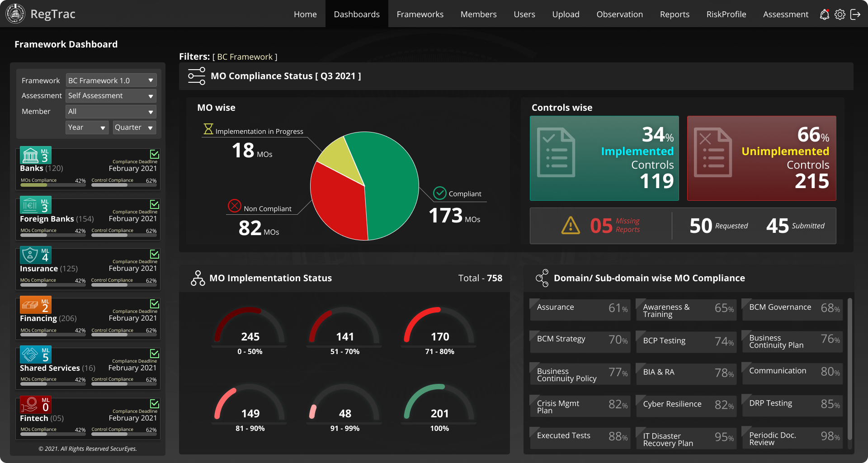
Task: Click the Shared Services handshake icon
Action: pos(30,355)
